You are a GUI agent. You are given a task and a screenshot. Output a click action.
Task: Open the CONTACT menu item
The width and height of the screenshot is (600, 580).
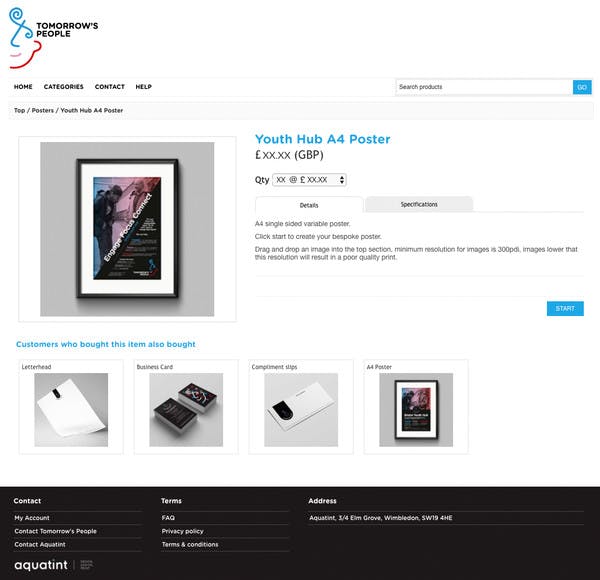coord(110,87)
